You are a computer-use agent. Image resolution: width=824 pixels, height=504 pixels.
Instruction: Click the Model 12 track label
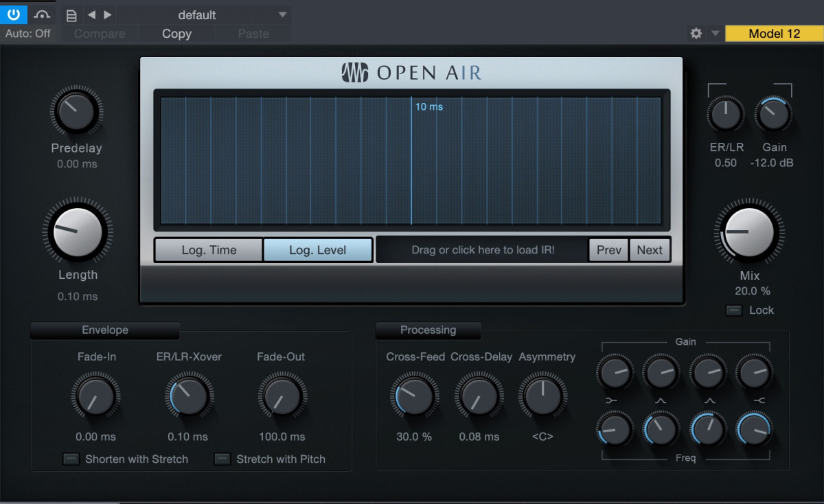pyautogui.click(x=774, y=34)
